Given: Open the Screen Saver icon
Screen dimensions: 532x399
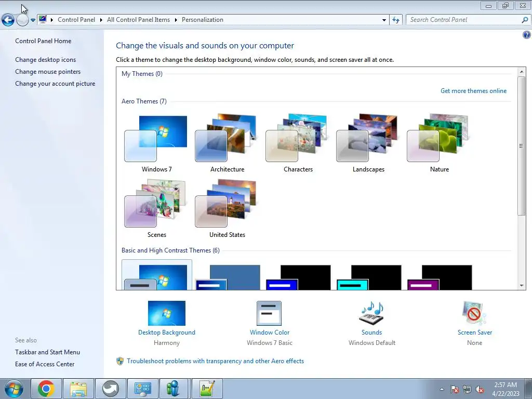Looking at the screenshot, I should tap(474, 313).
